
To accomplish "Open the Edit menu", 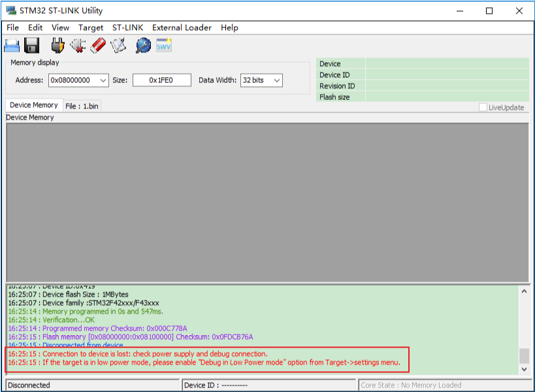I will [x=35, y=27].
